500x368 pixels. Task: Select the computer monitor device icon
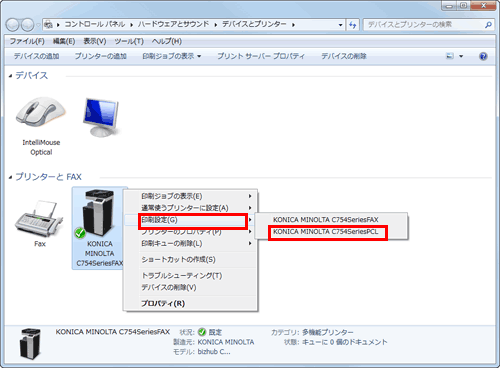coord(100,117)
